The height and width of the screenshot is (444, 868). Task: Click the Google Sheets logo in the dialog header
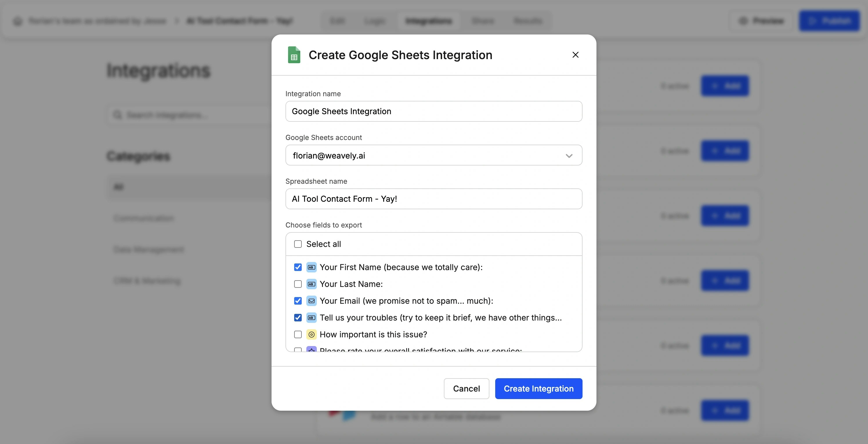pyautogui.click(x=294, y=54)
